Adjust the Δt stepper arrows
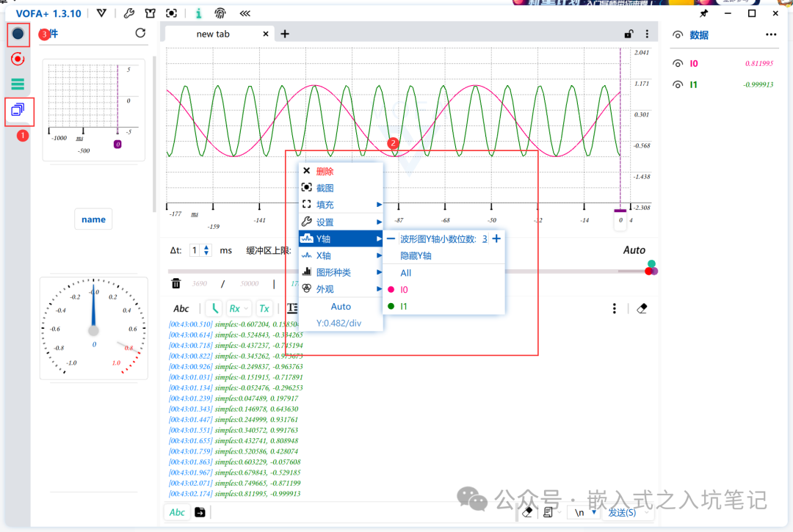793x532 pixels. pos(206,250)
